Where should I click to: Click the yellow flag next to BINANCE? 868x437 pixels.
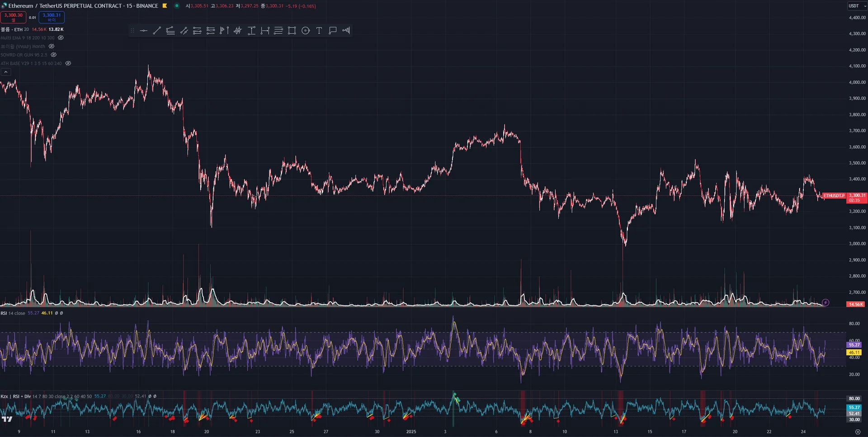[165, 6]
